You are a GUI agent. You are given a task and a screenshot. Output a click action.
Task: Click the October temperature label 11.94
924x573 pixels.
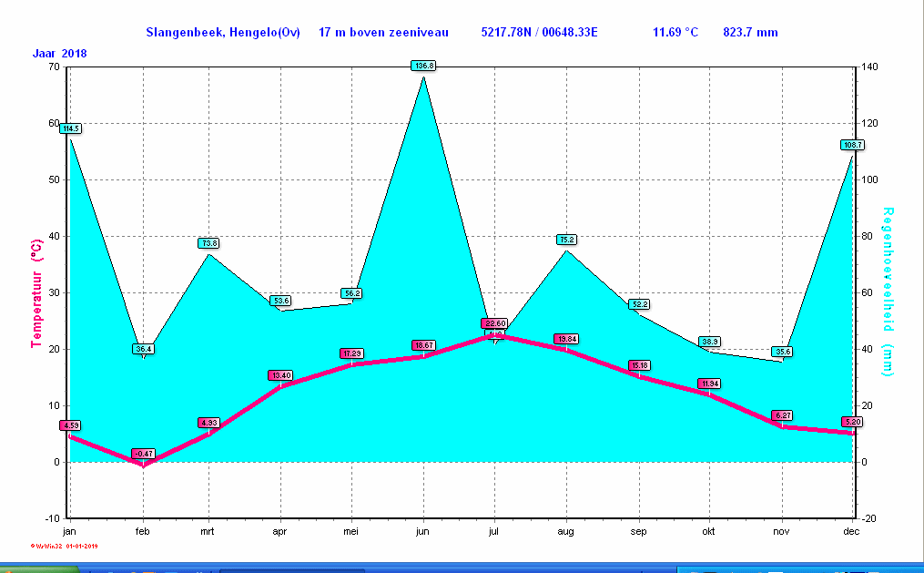[708, 384]
